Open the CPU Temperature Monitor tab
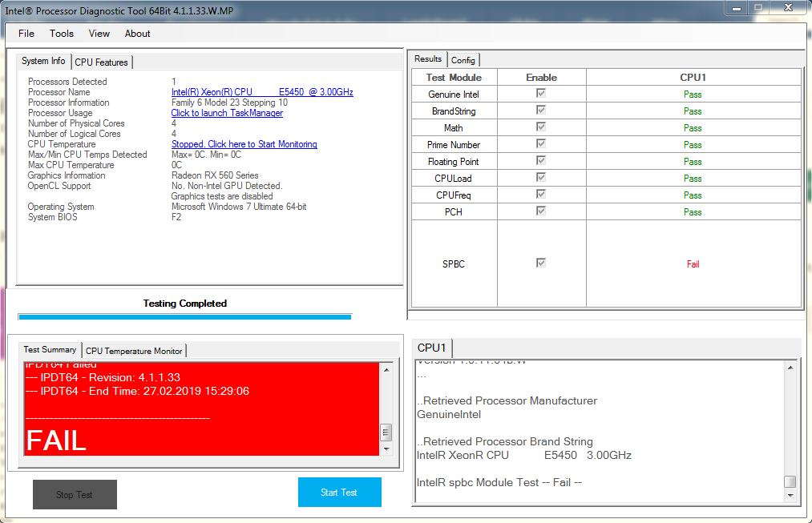The height and width of the screenshot is (523, 812). click(x=134, y=351)
